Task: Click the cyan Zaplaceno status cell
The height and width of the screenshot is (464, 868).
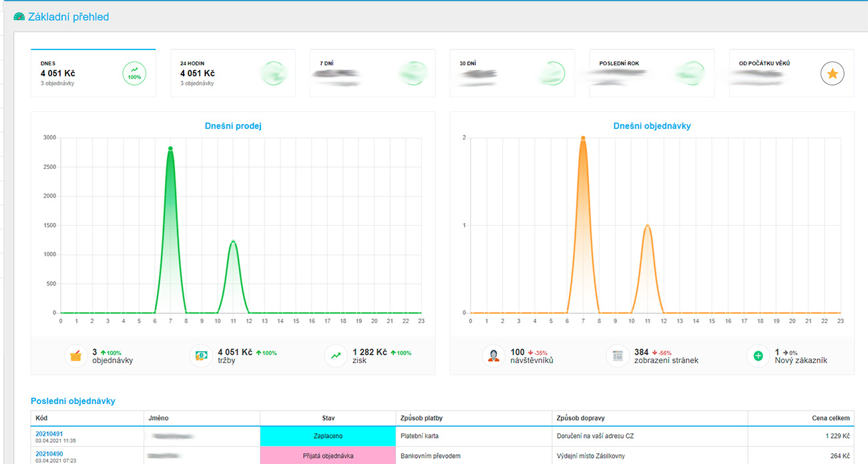Action: tap(328, 436)
